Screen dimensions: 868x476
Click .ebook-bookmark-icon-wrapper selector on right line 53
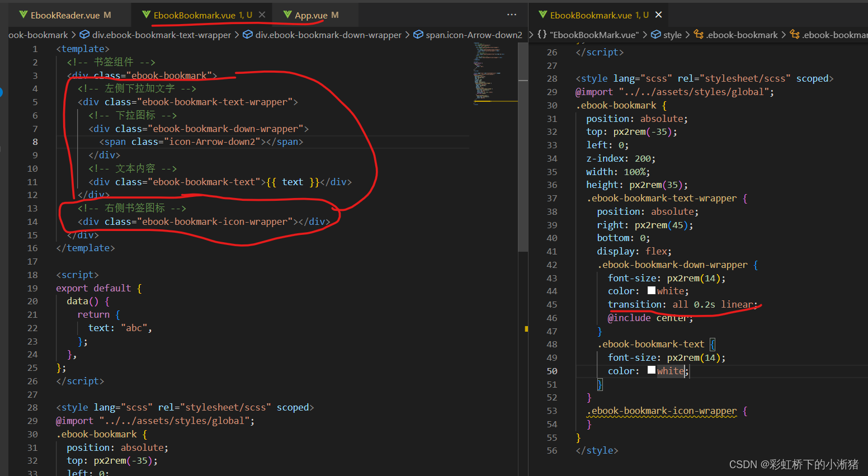[x=662, y=411]
